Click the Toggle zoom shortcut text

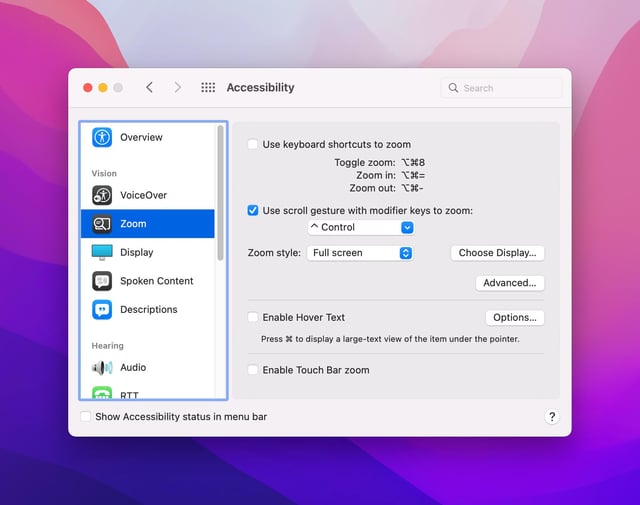coord(380,162)
